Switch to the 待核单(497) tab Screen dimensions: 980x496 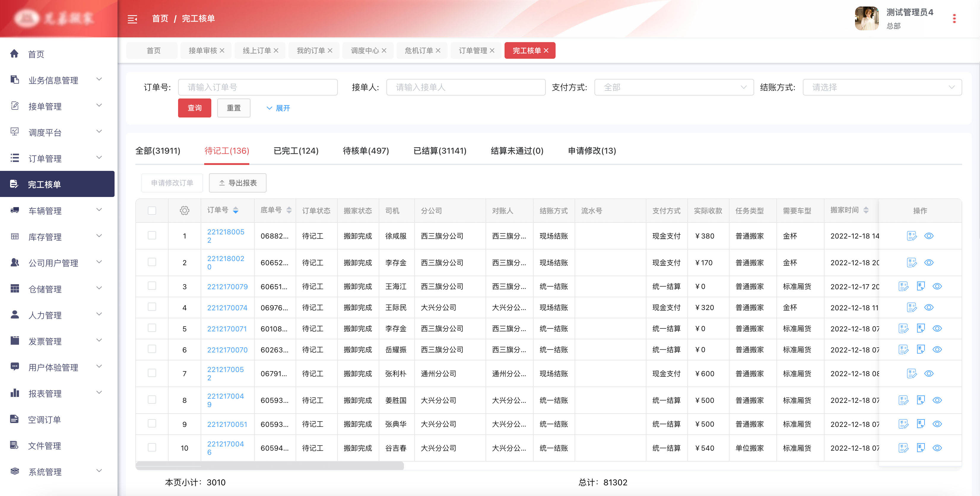pos(366,151)
